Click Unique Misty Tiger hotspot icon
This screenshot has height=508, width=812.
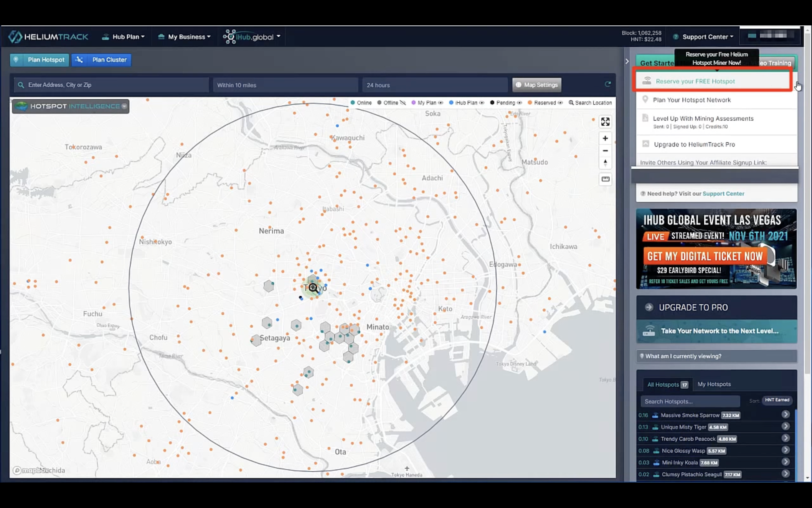point(655,427)
